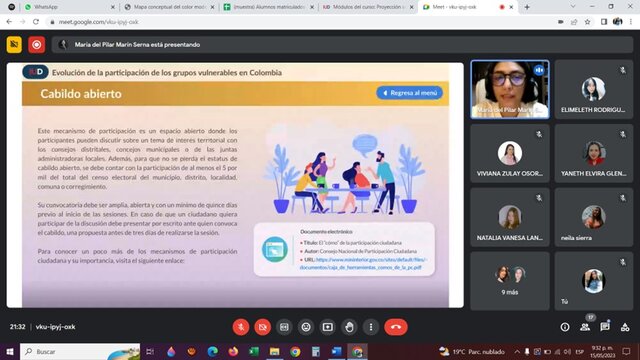The width and height of the screenshot is (640, 360).
Task: Open the clock showing 9:32 p. m.
Action: tap(602, 351)
